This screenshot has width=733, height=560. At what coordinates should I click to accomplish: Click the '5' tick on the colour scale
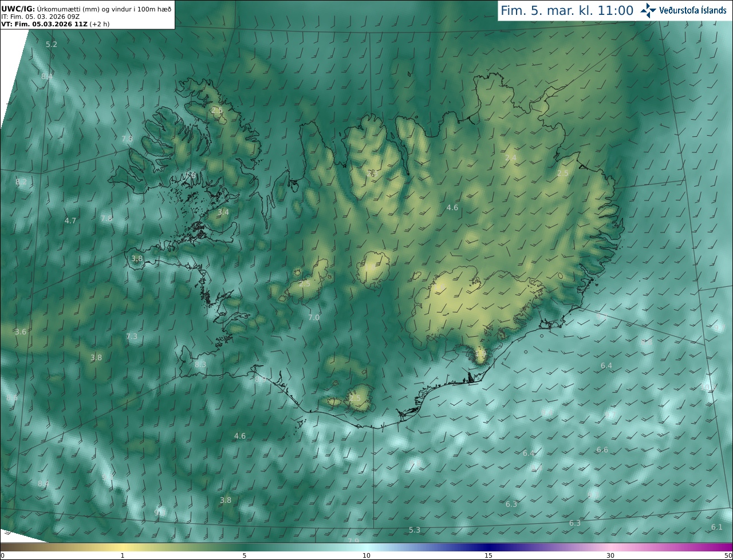coord(245,555)
